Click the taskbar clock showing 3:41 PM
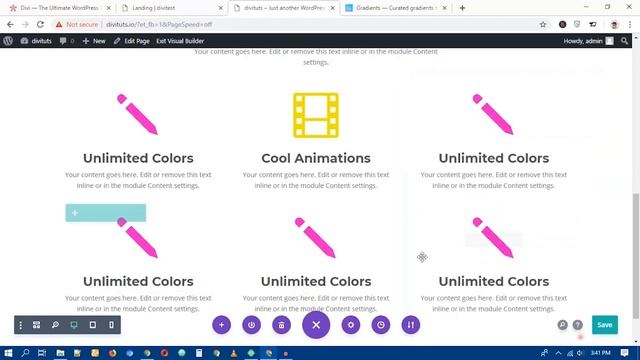The height and width of the screenshot is (360, 640). coord(600,353)
